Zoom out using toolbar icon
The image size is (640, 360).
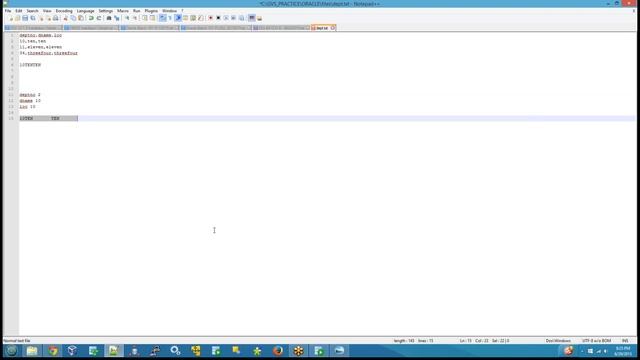(135, 18)
